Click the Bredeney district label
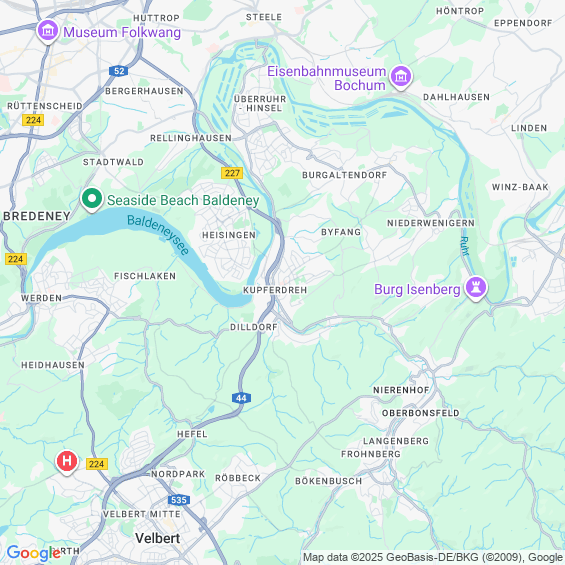The height and width of the screenshot is (565, 565). pyautogui.click(x=37, y=216)
